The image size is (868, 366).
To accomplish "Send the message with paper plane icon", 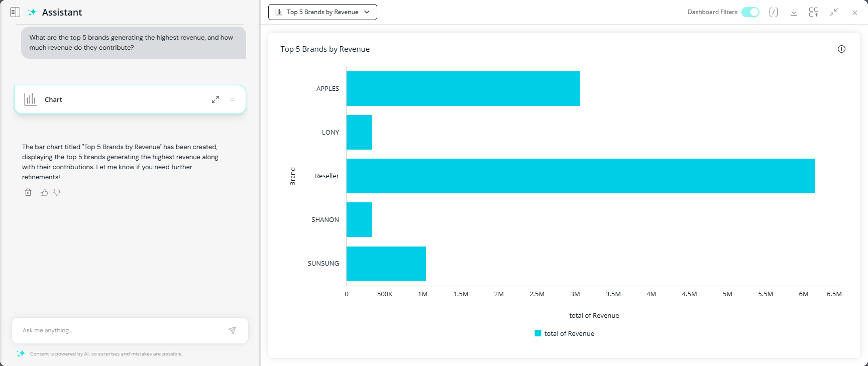I will [232, 330].
